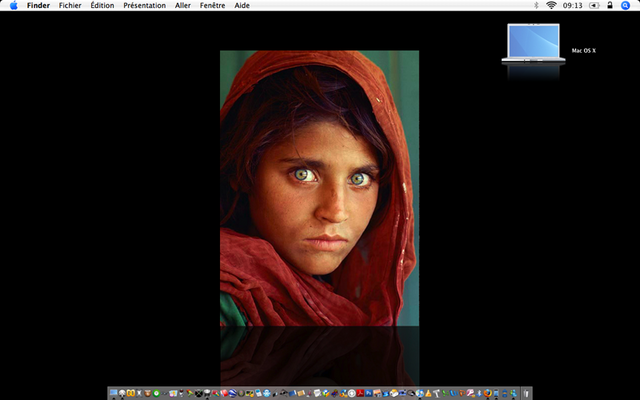The image size is (640, 400).
Task: Expand the Présentation menu
Action: [144, 6]
